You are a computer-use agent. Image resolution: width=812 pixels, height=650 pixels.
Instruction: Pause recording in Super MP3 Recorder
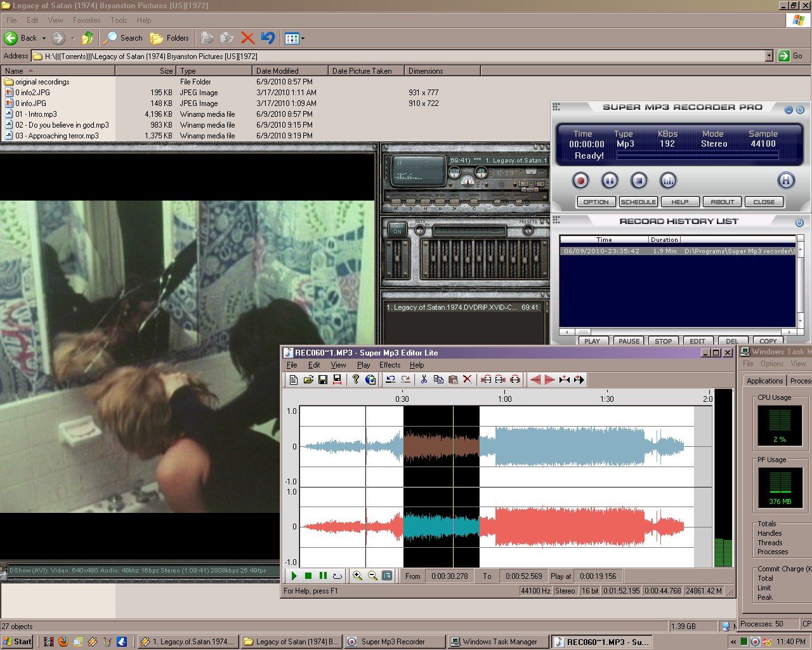tap(610, 181)
